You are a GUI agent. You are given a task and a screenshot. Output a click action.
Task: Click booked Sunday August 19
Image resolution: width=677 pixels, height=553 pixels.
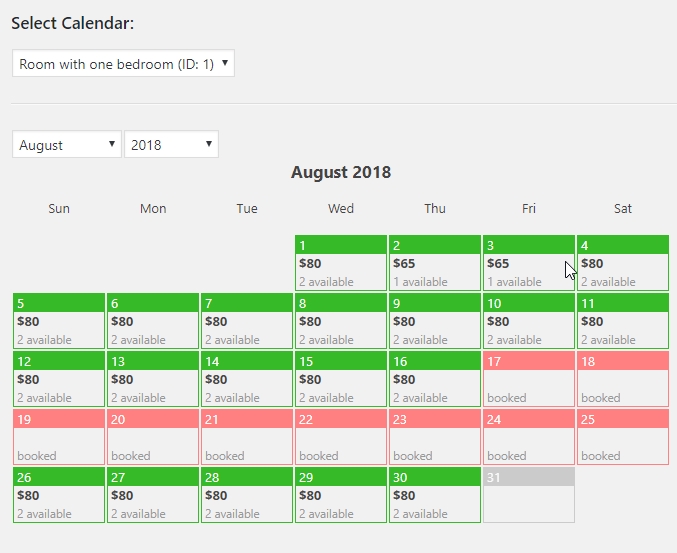pos(59,437)
